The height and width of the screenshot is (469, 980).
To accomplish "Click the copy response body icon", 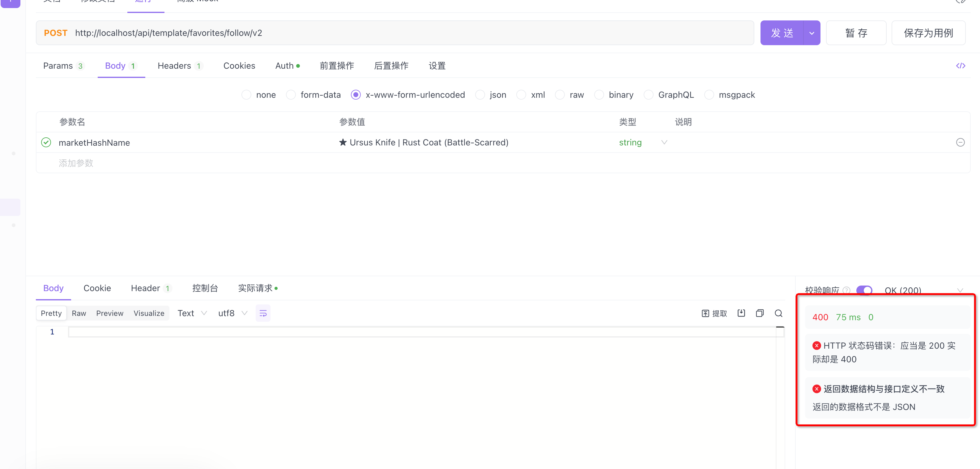I will (760, 313).
